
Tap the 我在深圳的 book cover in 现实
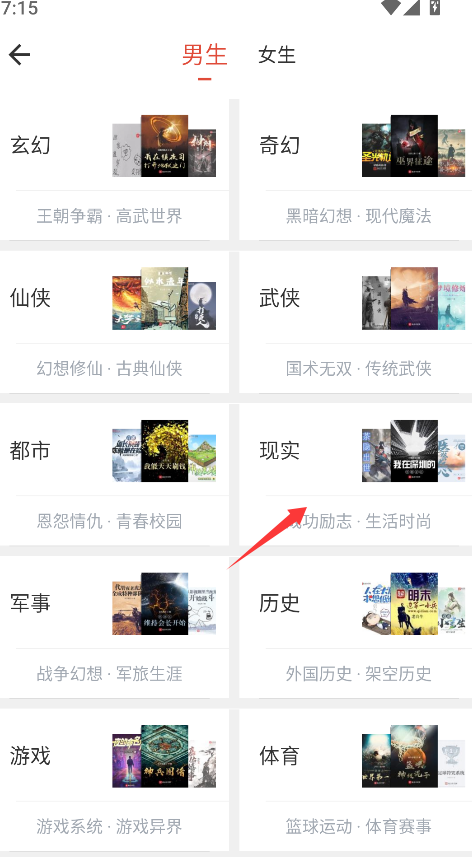click(414, 450)
